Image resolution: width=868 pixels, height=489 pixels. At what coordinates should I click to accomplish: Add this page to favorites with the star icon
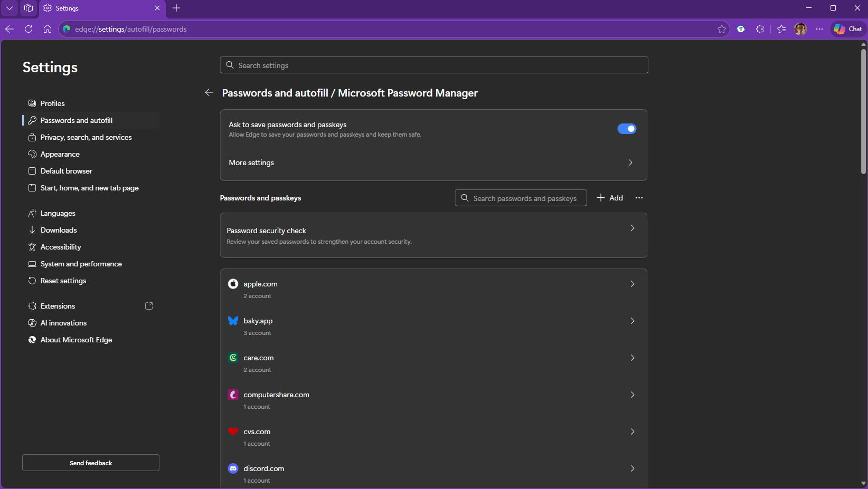[722, 29]
